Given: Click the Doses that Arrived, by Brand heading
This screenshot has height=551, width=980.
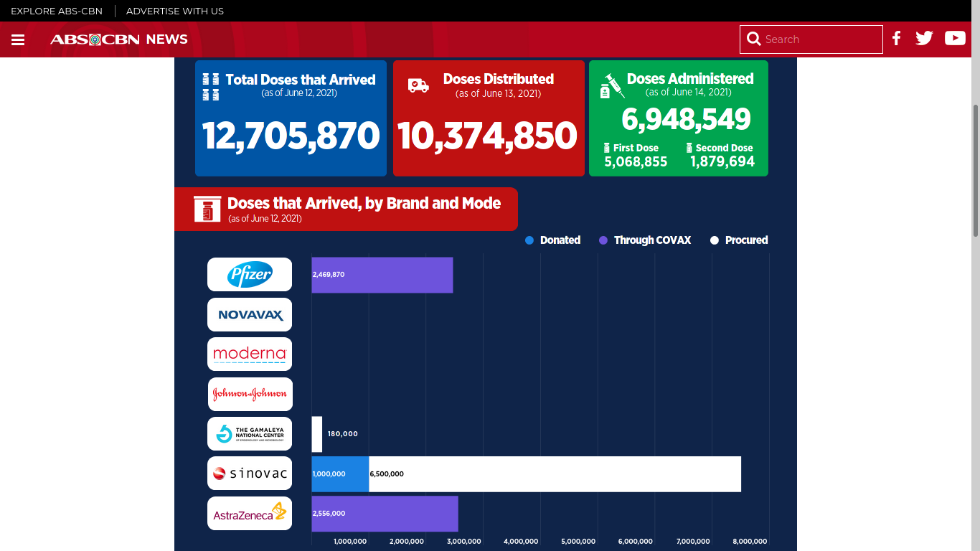Looking at the screenshot, I should [x=364, y=203].
